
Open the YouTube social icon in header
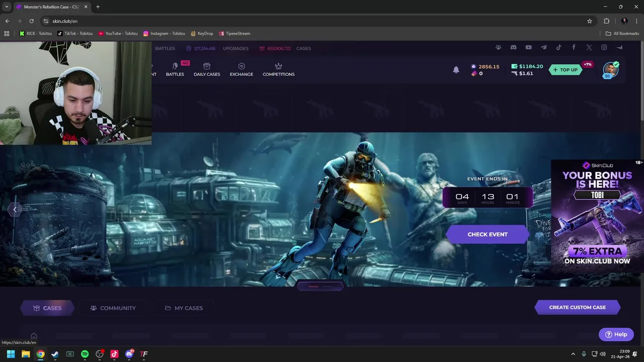[528, 47]
